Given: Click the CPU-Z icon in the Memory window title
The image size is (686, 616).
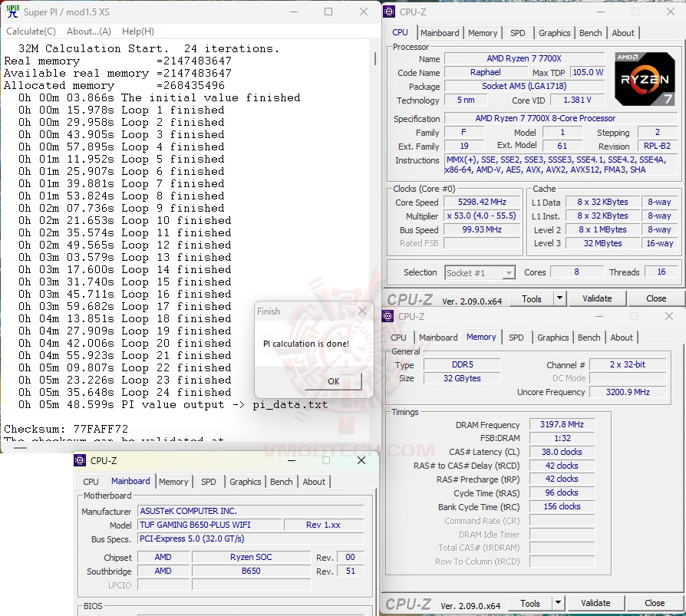Looking at the screenshot, I should tap(388, 316).
